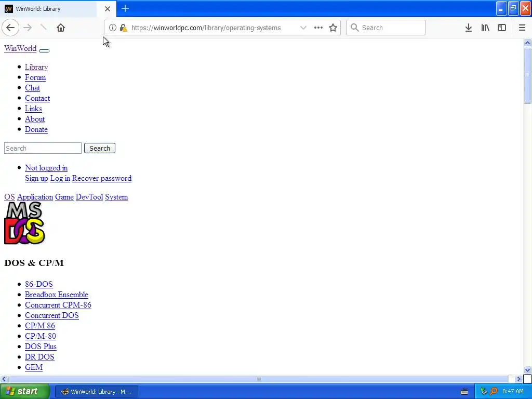Click the system tray keyboard icon
The width and height of the screenshot is (532, 399).
tap(464, 392)
